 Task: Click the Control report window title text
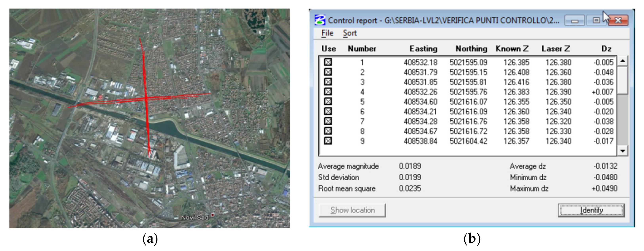pos(444,20)
